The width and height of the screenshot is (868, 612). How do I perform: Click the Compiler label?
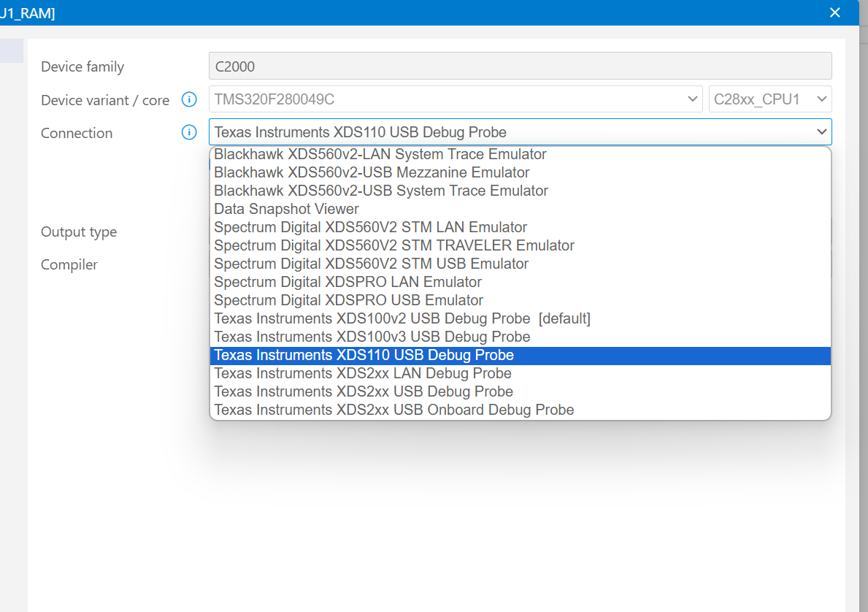click(69, 265)
